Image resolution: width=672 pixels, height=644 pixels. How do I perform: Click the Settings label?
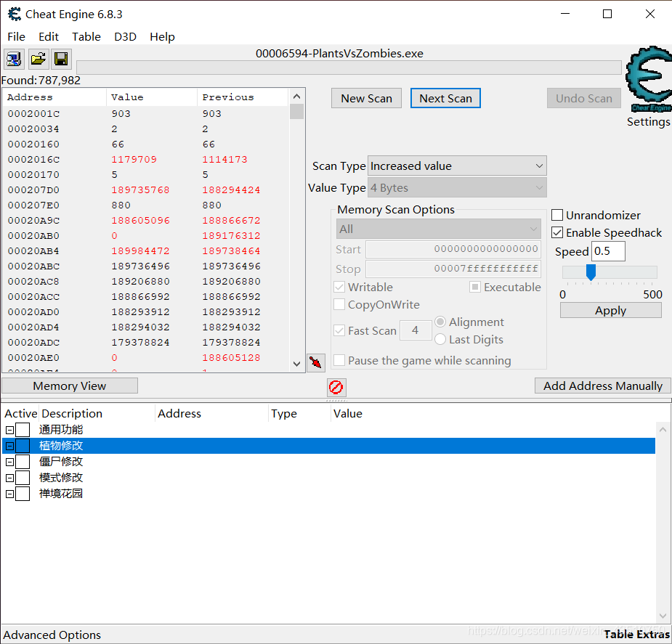pos(648,121)
